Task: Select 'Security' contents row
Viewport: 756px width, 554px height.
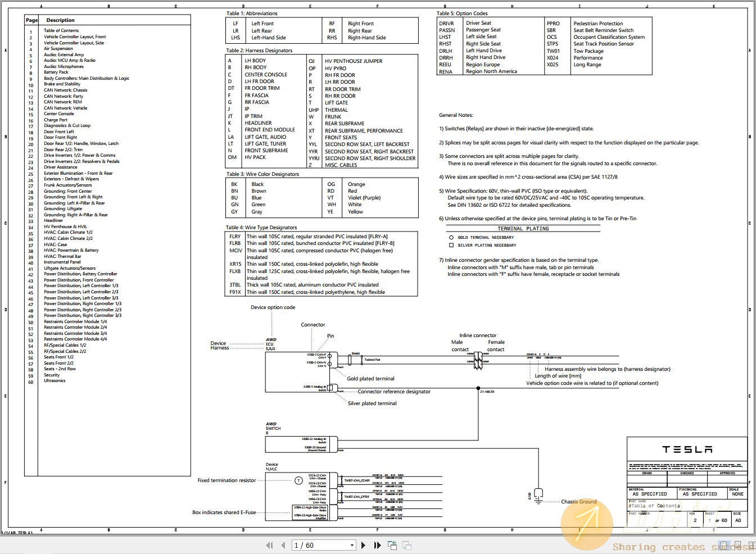Action: tap(52, 375)
